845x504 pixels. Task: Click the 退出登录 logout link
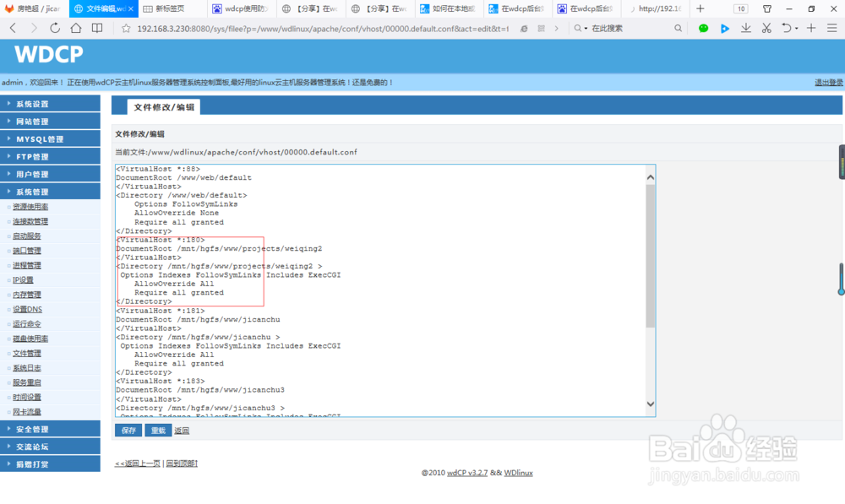829,83
